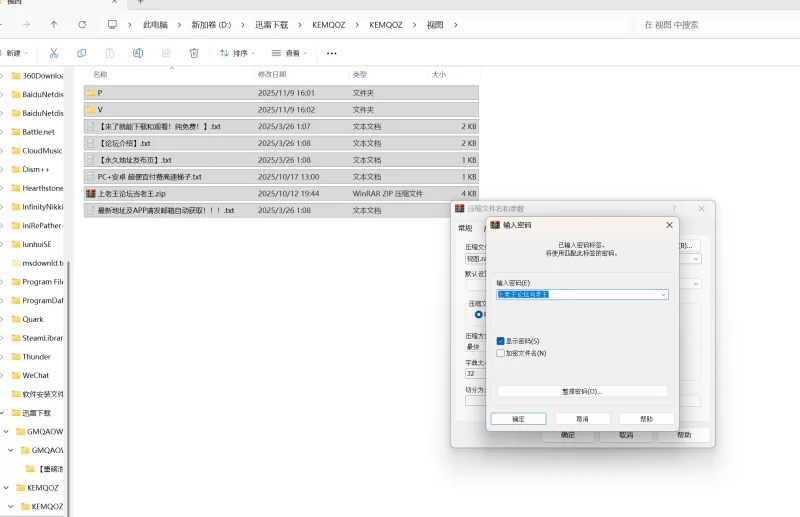Open the 查看 view dropdown
Viewport: 800px width, 517px height.
289,53
